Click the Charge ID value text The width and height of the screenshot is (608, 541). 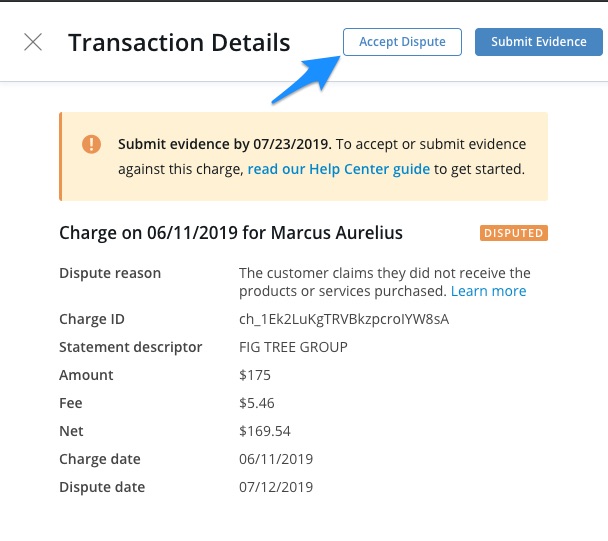coord(344,319)
